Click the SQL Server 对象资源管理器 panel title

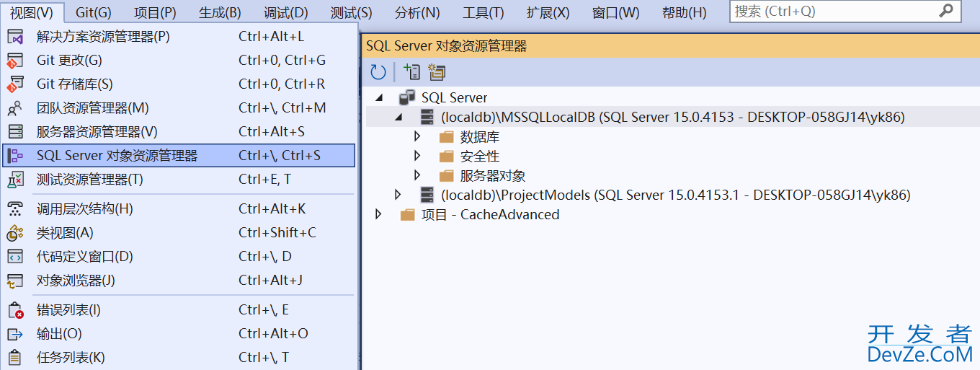click(x=446, y=46)
